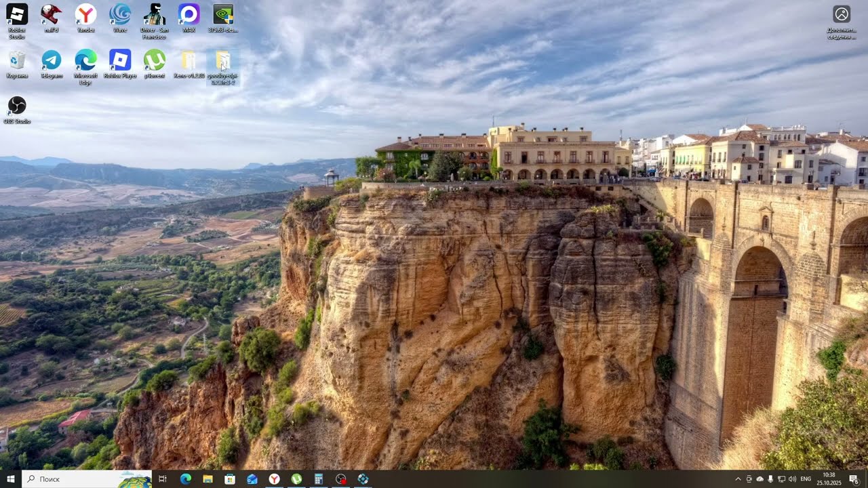Open Yandex browser from the taskbar
Viewport: 868px width, 488px height.
tap(274, 479)
